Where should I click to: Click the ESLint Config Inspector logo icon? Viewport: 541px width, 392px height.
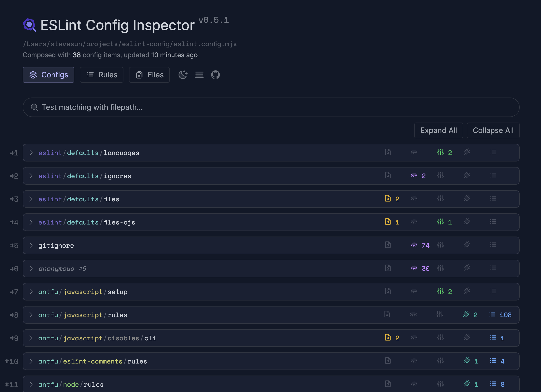30,25
